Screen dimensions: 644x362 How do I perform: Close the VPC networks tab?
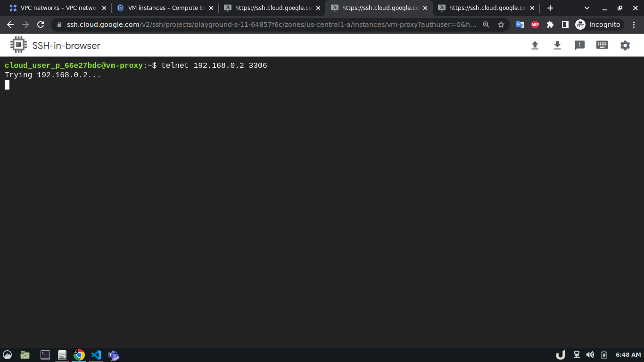click(x=104, y=8)
